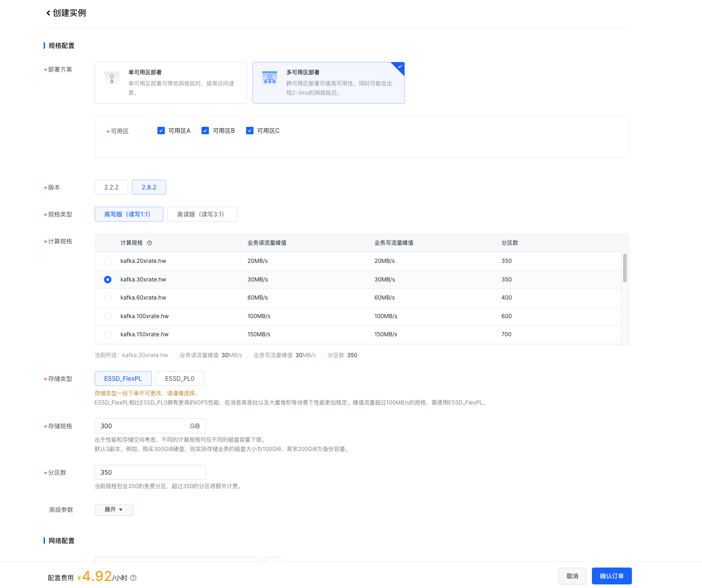702x588 pixels.
Task: Switch to version 2.2.2
Action: tap(111, 187)
